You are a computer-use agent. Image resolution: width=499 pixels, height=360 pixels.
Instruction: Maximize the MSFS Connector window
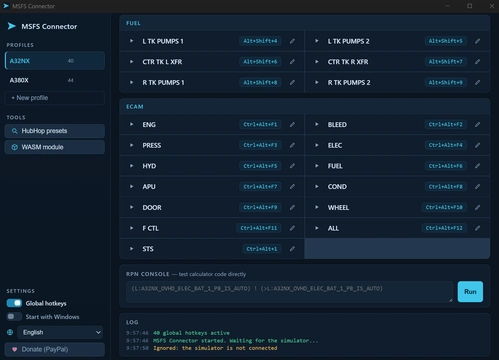click(x=470, y=6)
